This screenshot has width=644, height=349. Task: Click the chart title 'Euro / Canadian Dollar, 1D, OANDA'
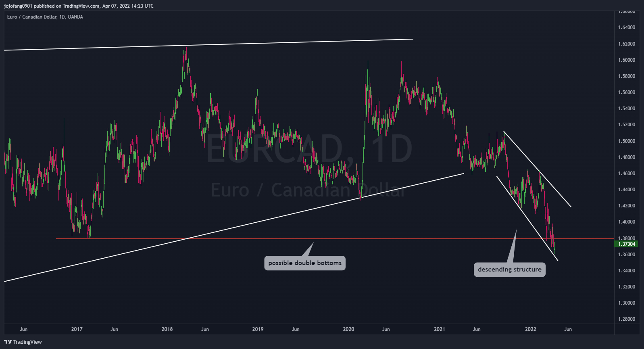tap(45, 17)
